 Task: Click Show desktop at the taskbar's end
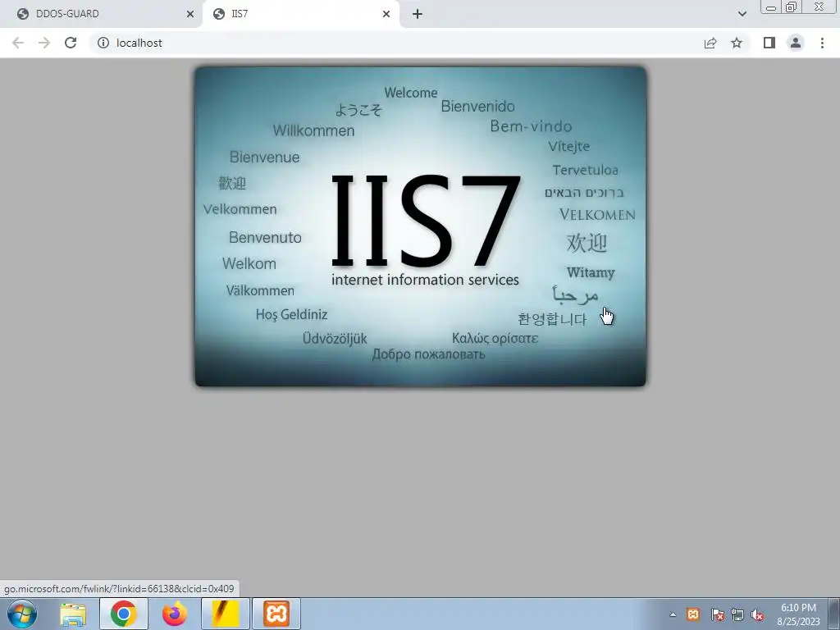(834, 614)
